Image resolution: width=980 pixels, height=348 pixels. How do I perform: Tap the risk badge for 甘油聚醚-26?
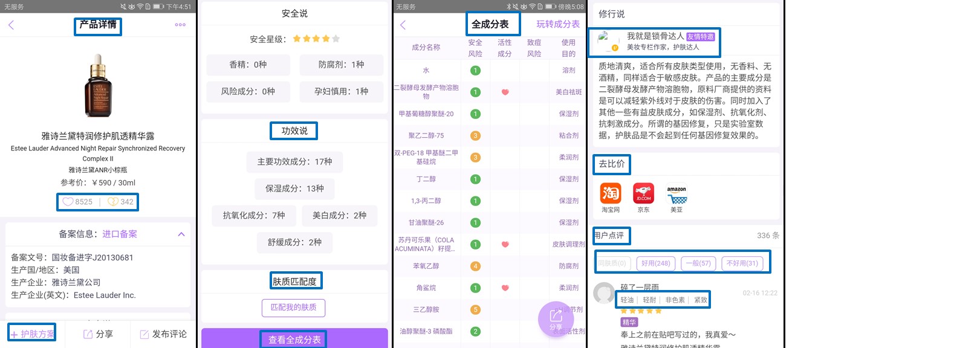[476, 223]
